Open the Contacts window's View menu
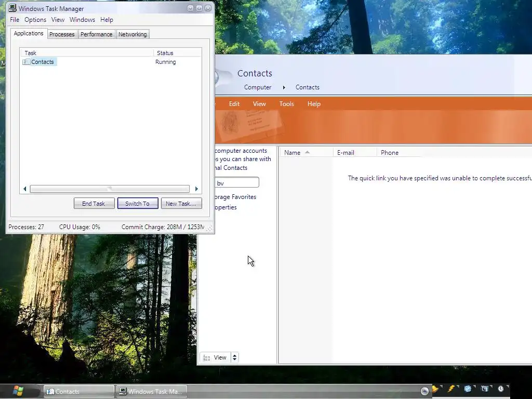This screenshot has height=399, width=532. (259, 104)
